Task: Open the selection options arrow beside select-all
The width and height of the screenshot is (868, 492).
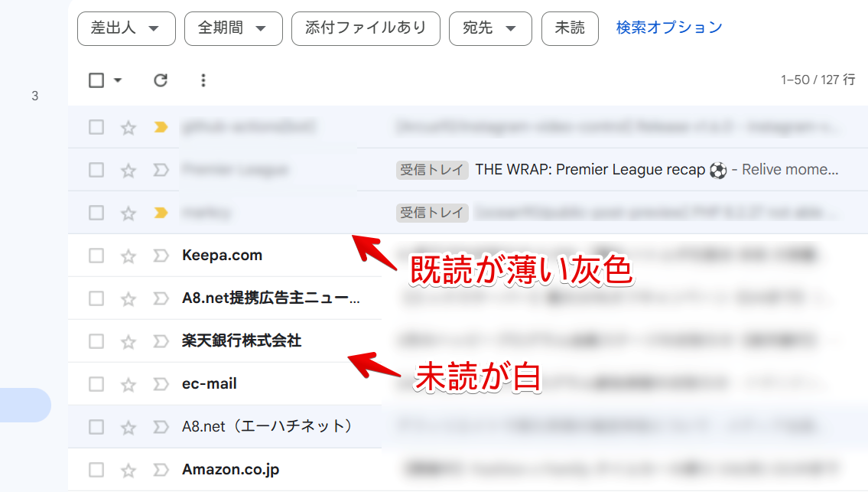Action: [x=117, y=80]
